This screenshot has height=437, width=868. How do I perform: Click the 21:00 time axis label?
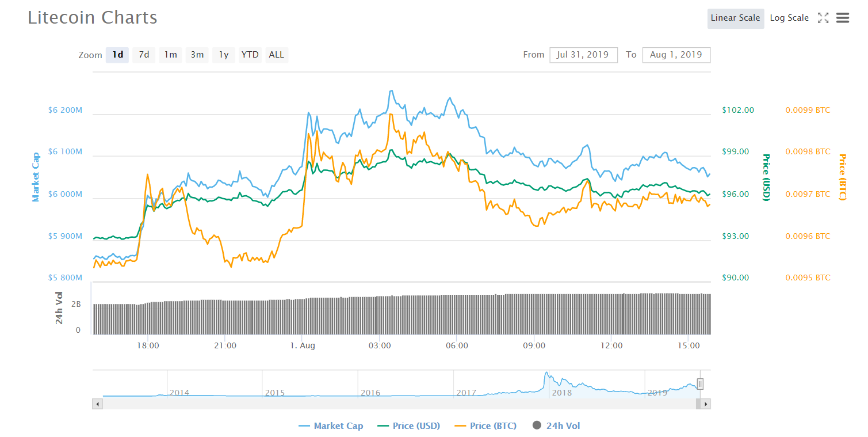pos(225,345)
